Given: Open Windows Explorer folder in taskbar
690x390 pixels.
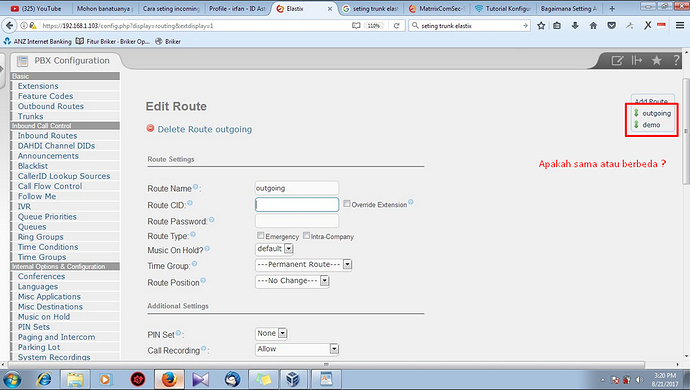Looking at the screenshot, I should (x=75, y=379).
